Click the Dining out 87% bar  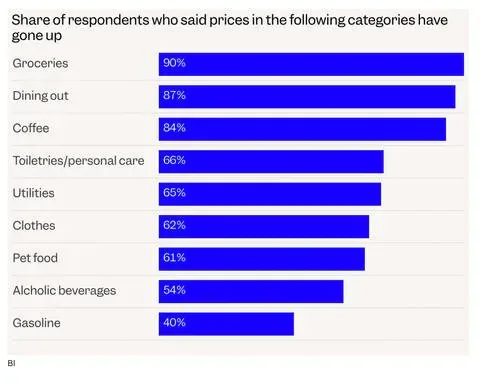click(307, 97)
